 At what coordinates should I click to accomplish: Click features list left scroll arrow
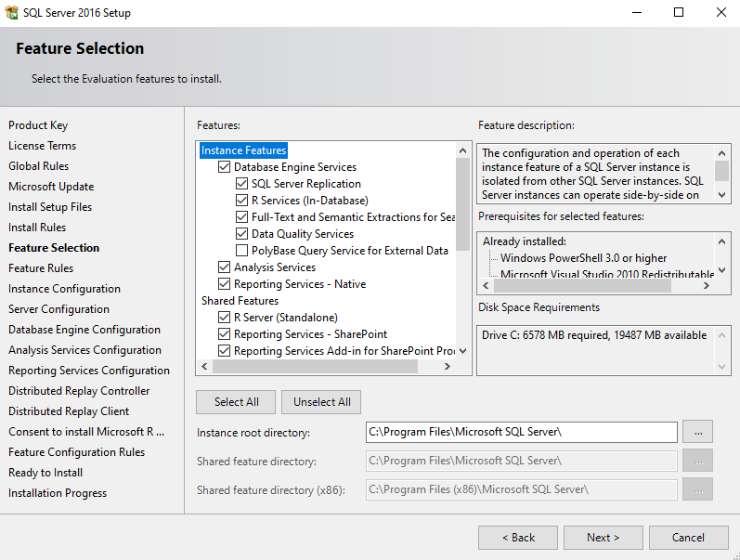click(x=204, y=367)
